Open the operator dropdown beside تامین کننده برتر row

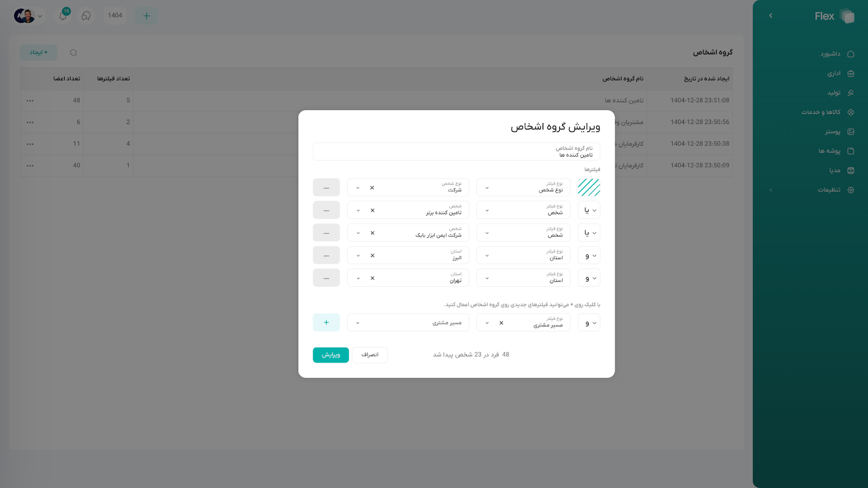[589, 210]
